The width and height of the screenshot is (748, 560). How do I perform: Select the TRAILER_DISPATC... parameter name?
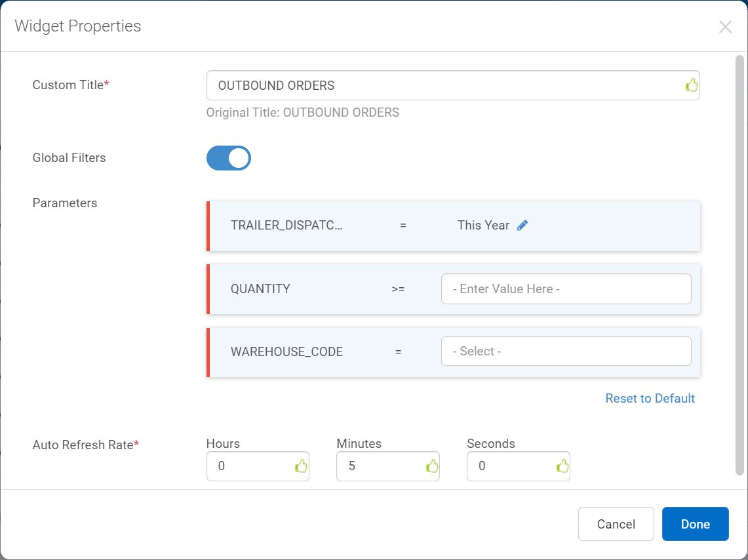tap(286, 226)
